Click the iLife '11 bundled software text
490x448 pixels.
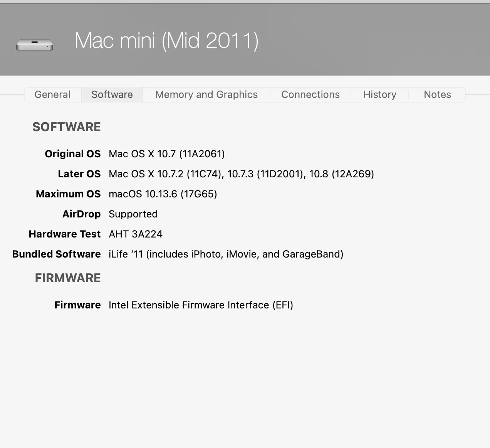(226, 254)
